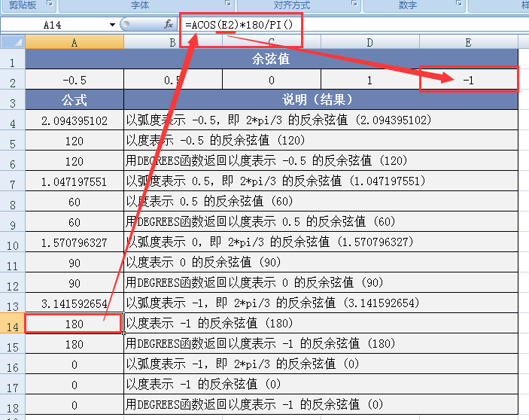This screenshot has width=529, height=420.
Task: Select cell A4 with 2.094395102
Action: 74,120
